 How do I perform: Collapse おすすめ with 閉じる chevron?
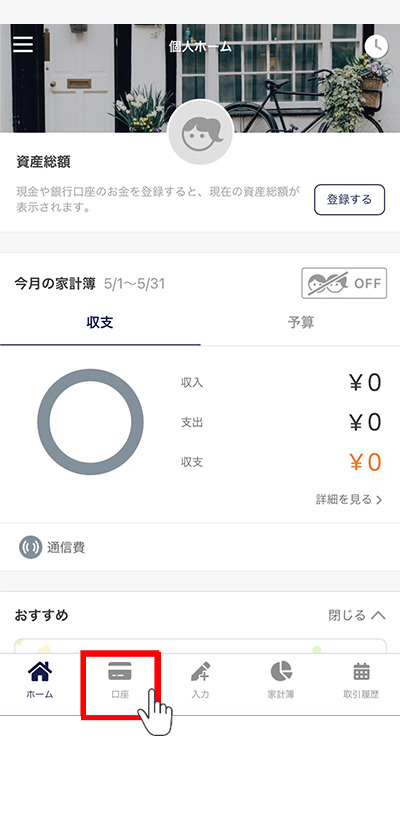tap(357, 615)
